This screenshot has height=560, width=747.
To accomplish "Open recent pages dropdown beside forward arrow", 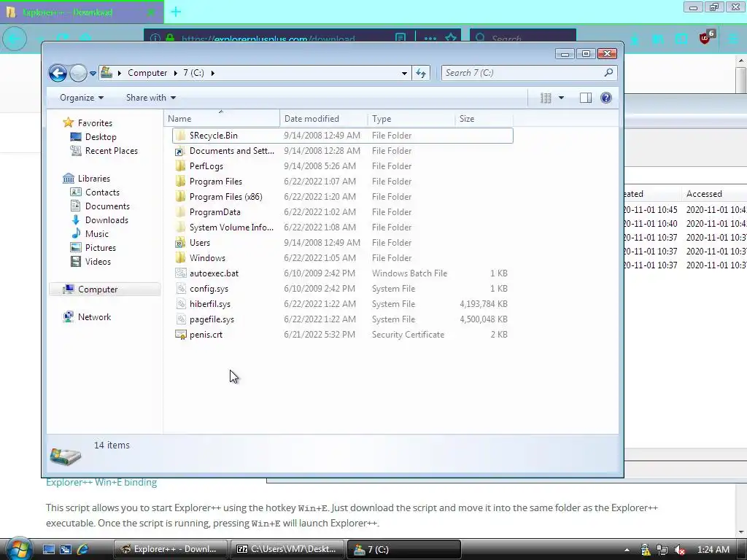I will coord(93,74).
